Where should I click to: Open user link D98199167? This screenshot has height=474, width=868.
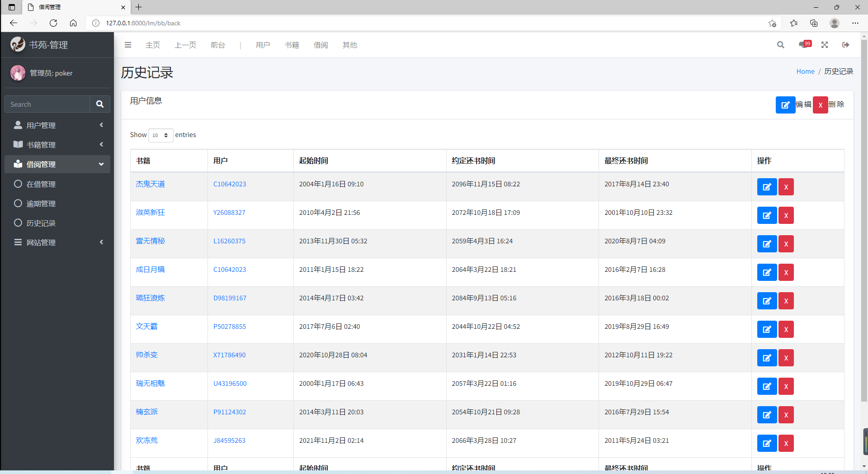coord(230,298)
